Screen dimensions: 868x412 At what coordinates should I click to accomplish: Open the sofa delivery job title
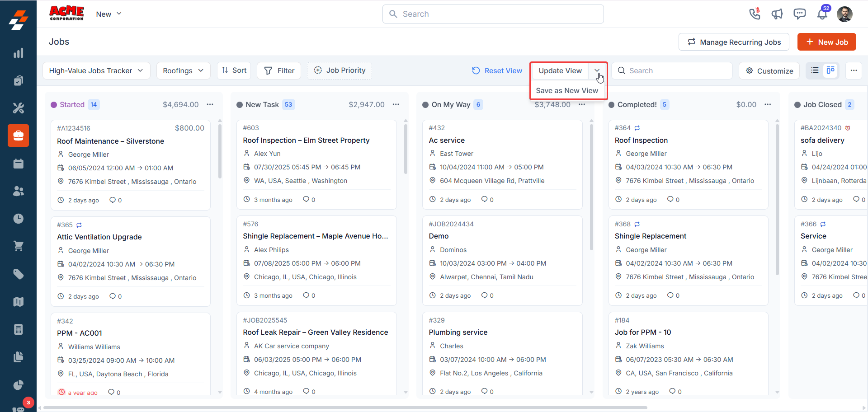822,140
